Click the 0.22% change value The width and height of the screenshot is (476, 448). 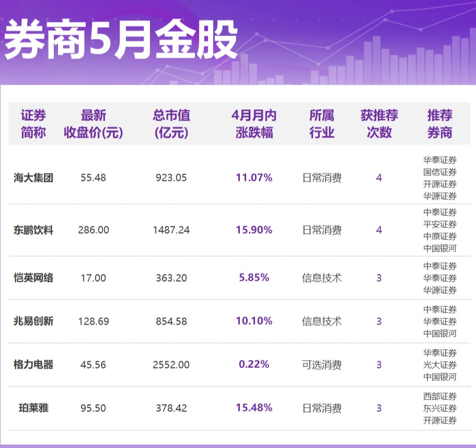(254, 364)
